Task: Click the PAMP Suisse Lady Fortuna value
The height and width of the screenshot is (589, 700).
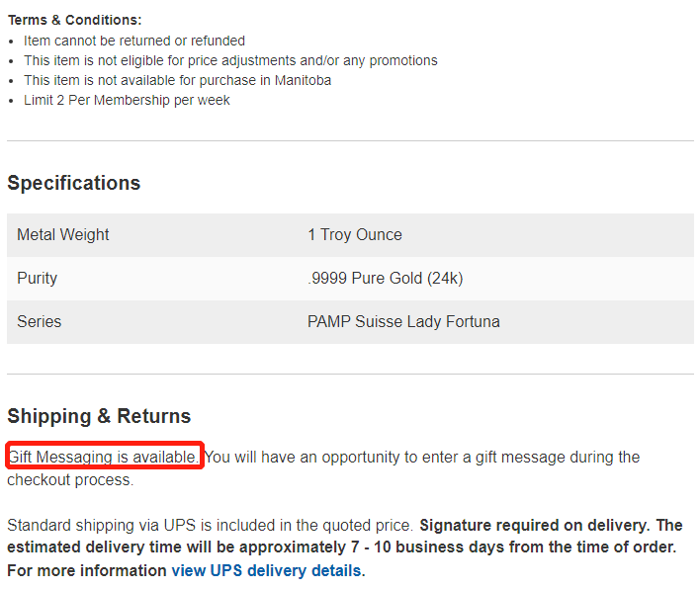Action: point(403,321)
